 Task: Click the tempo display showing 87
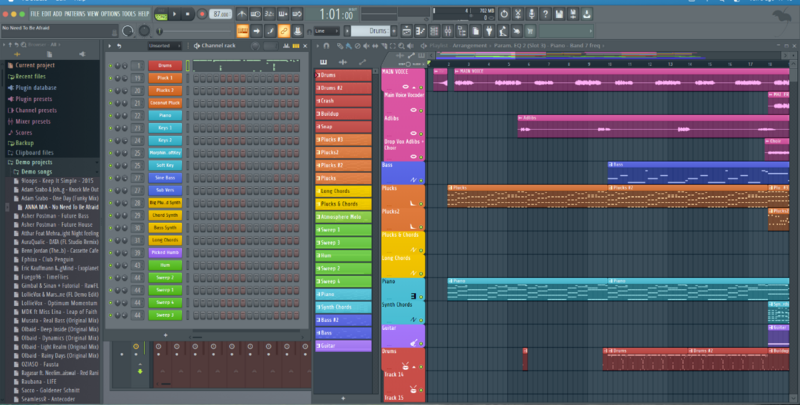[220, 15]
